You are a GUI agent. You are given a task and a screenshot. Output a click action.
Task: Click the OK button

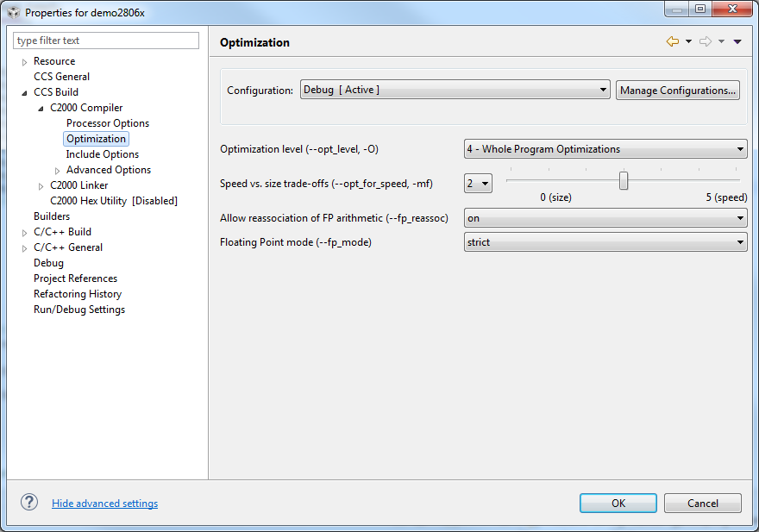[x=618, y=503]
